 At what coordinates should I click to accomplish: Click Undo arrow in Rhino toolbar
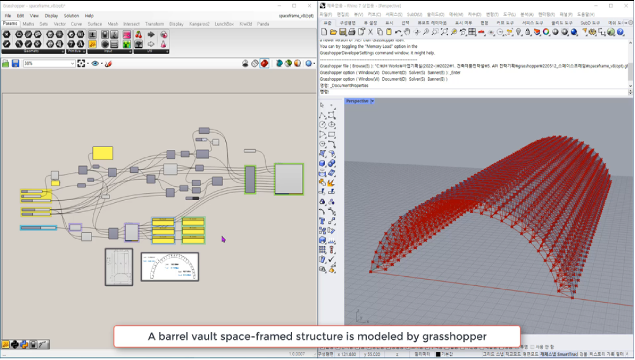pyautogui.click(x=398, y=32)
